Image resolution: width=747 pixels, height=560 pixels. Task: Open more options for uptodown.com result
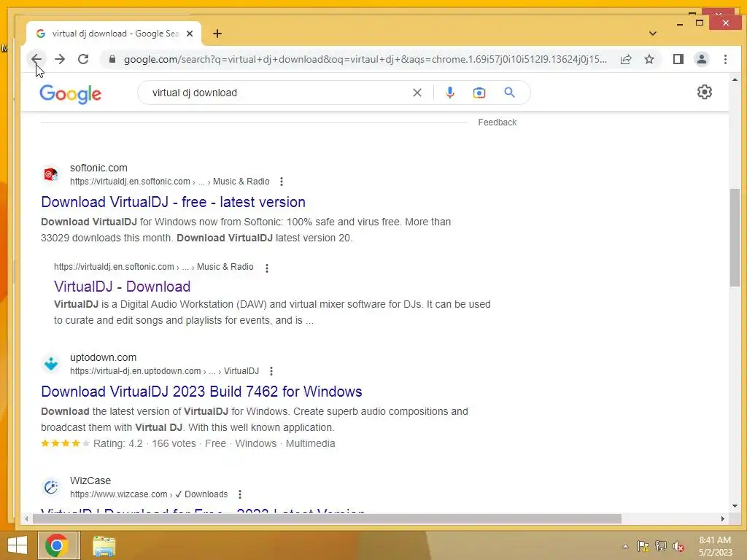click(x=271, y=371)
